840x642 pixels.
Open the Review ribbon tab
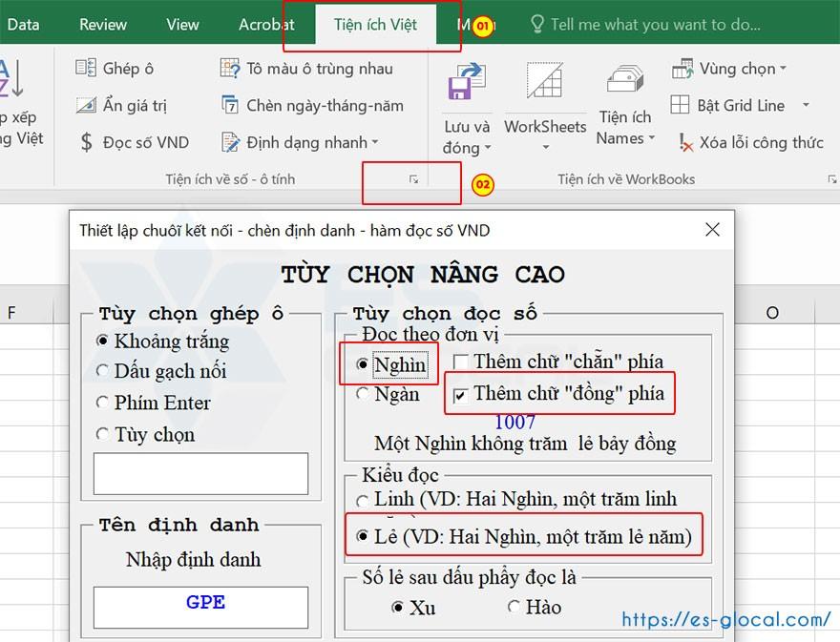(103, 25)
